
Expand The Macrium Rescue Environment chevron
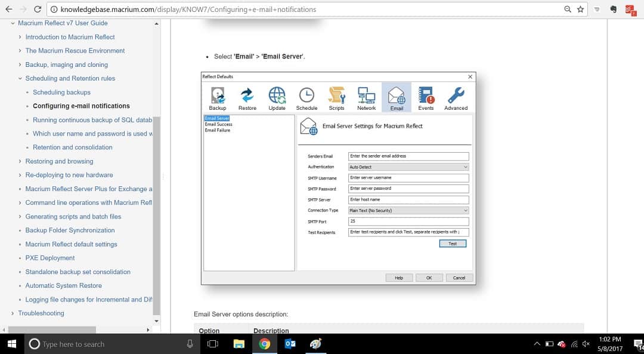click(x=20, y=51)
